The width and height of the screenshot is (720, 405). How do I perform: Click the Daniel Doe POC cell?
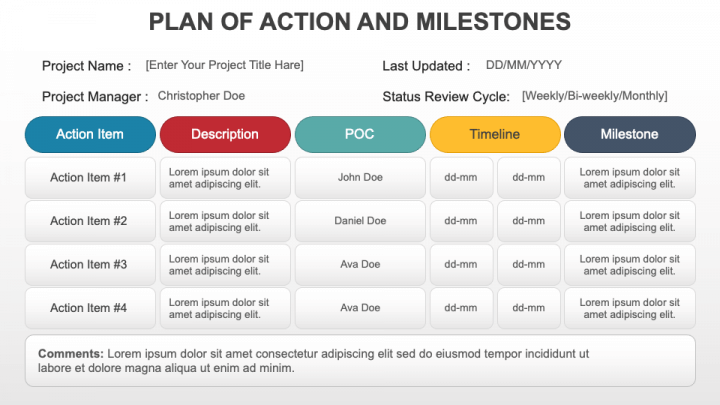[360, 221]
